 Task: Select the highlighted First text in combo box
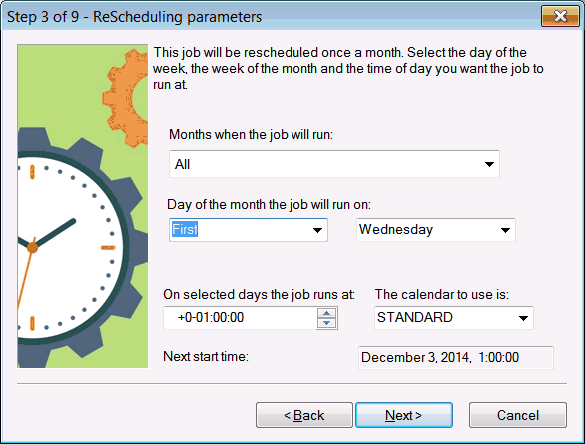185,229
